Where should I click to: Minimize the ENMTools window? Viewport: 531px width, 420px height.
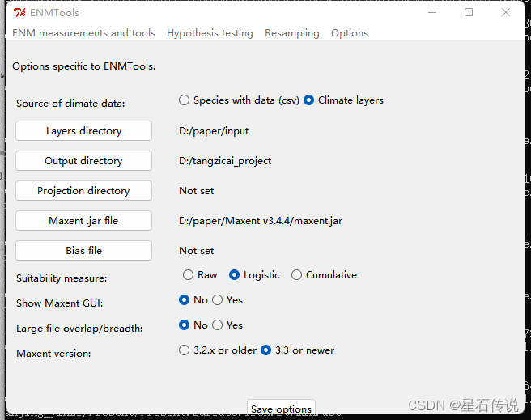tap(432, 12)
